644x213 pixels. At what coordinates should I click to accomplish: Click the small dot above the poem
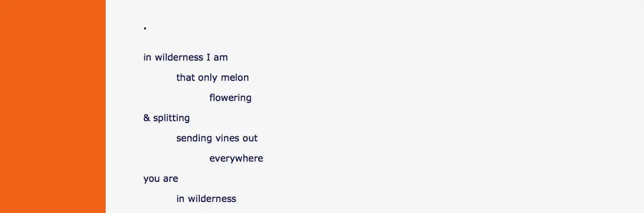point(145,29)
